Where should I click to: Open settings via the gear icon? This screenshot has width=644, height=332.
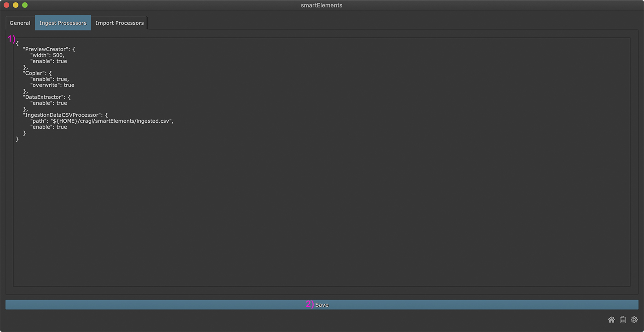[634, 320]
